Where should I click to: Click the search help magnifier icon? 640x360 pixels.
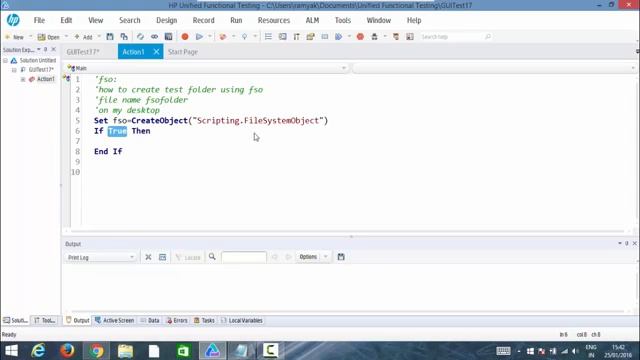pos(488,37)
